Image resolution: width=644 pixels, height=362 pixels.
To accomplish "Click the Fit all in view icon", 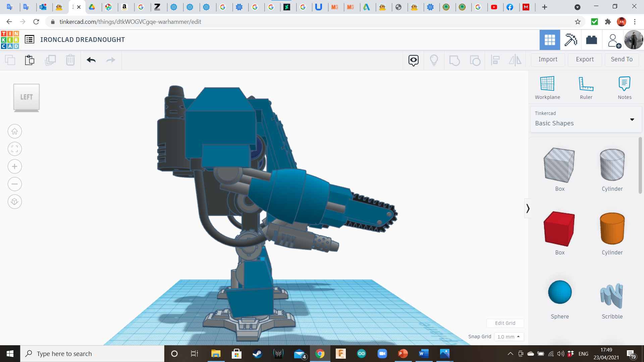I will (15, 149).
